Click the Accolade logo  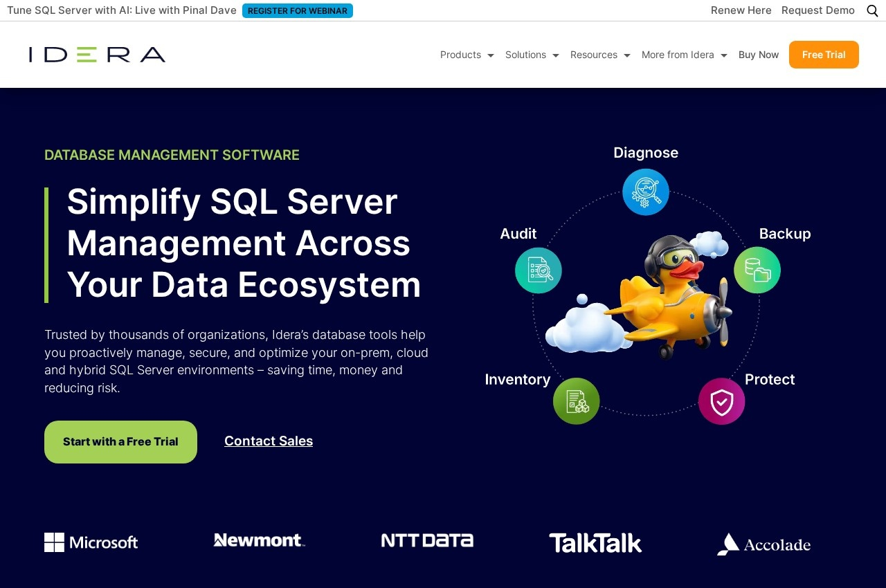[763, 544]
